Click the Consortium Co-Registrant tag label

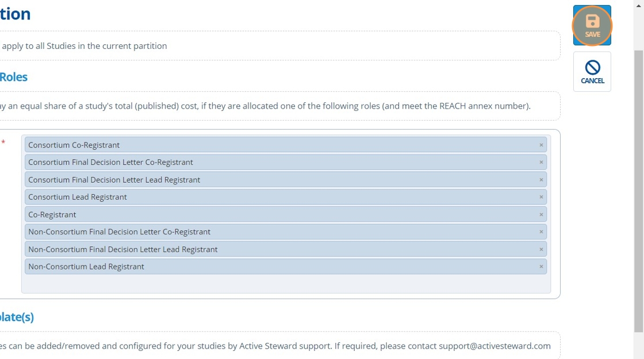click(74, 145)
